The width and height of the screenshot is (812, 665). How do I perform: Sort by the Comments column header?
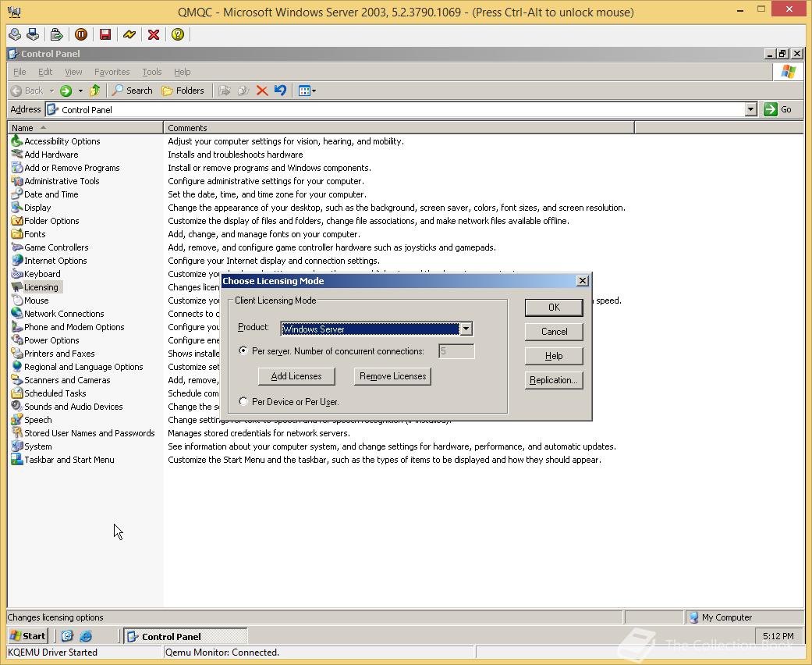point(399,128)
